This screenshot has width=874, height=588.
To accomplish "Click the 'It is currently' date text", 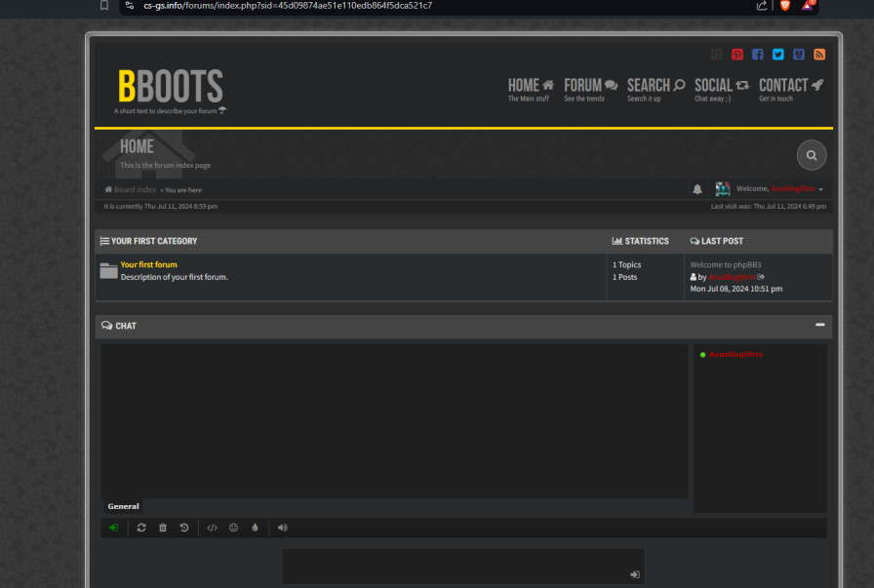I will click(161, 206).
